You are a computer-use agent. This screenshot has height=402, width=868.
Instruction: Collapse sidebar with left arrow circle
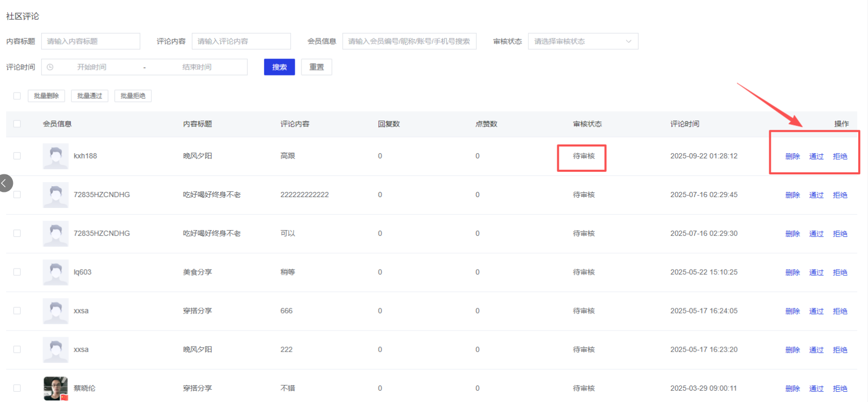click(x=5, y=183)
